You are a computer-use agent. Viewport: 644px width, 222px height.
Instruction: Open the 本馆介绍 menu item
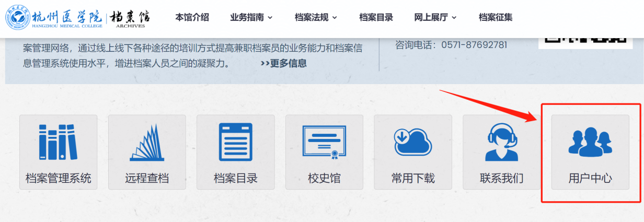pos(192,17)
